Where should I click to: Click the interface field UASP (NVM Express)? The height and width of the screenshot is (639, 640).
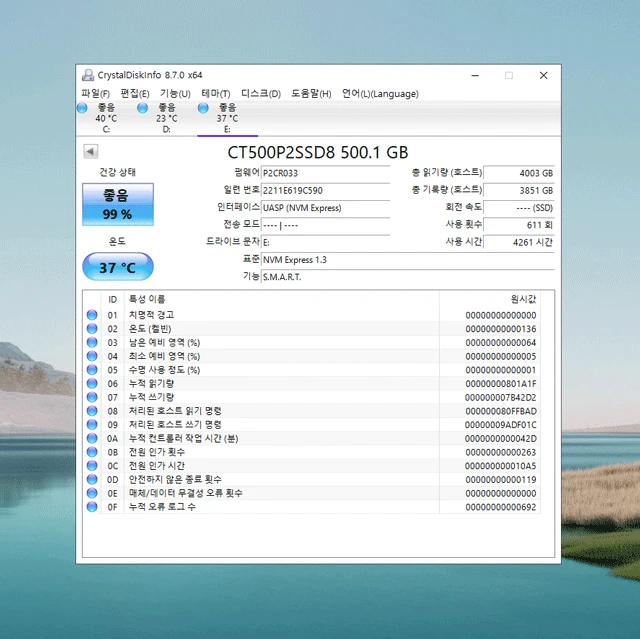325,208
